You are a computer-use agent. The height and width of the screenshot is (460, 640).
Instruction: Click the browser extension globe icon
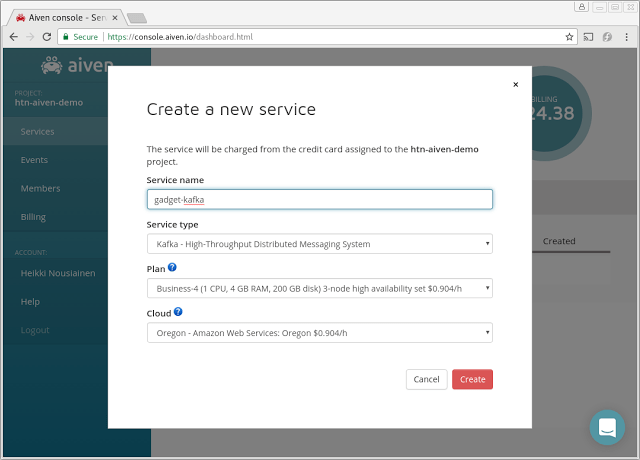pyautogui.click(x=607, y=37)
